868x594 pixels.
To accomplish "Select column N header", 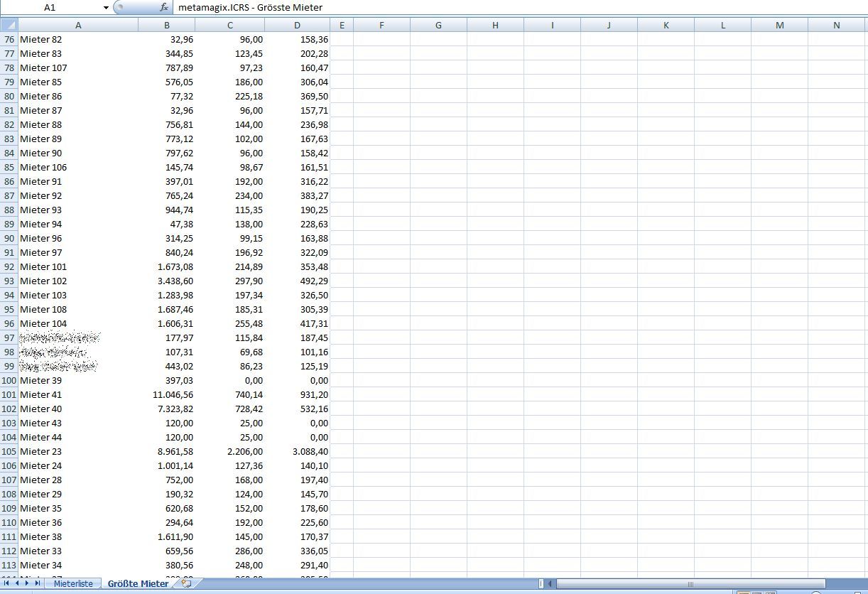I will (837, 25).
